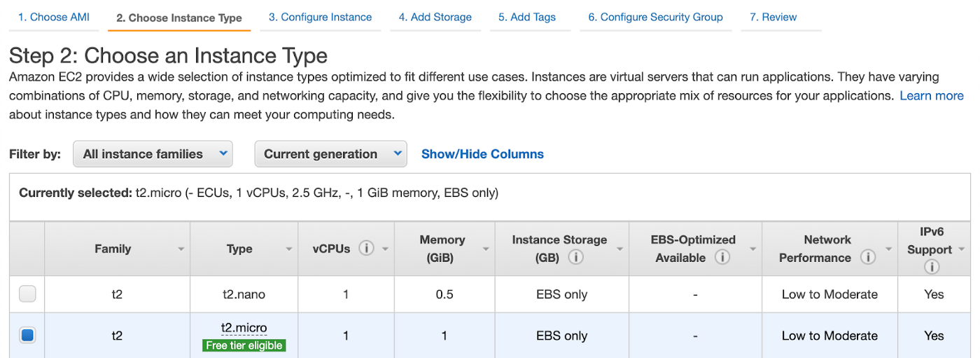Screen dimensions: 980x358
Task: Click t2.micro Low to Moderate cell
Action: coord(829,336)
